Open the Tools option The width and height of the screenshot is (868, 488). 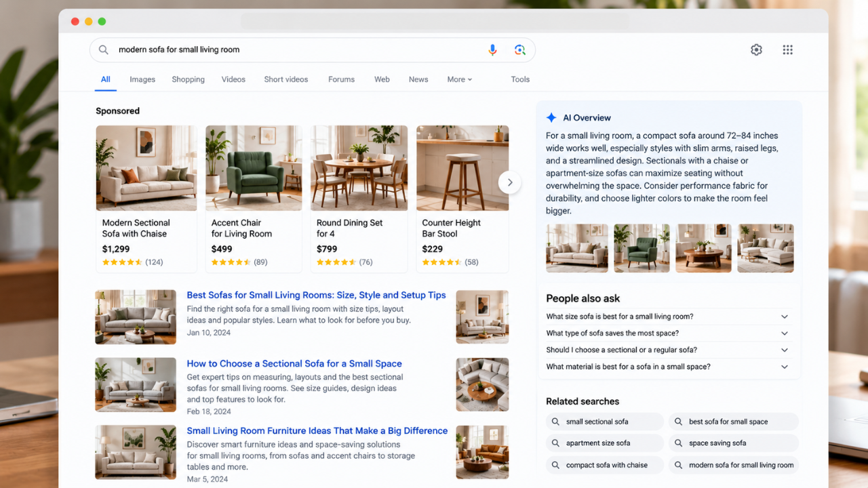point(520,79)
